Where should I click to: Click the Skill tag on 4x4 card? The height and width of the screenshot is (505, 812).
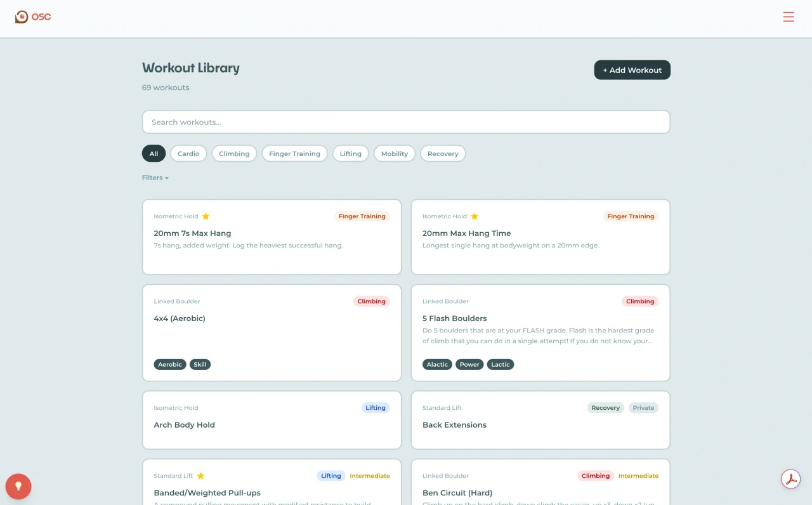(x=200, y=364)
